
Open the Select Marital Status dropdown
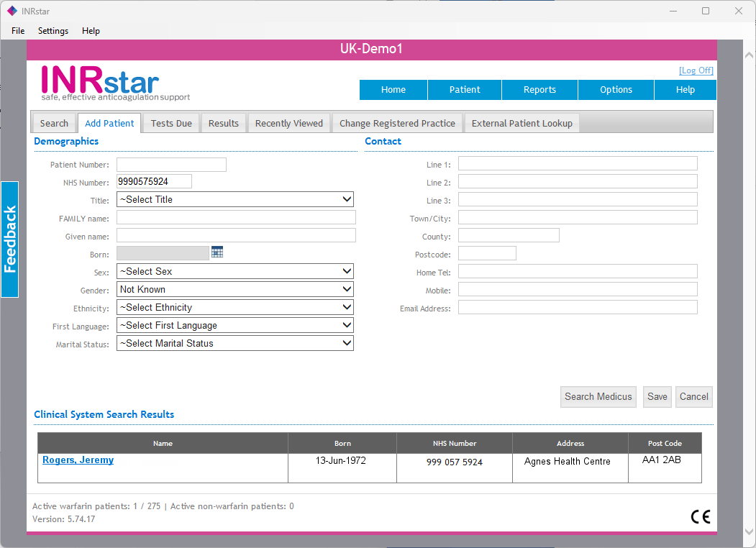(234, 343)
